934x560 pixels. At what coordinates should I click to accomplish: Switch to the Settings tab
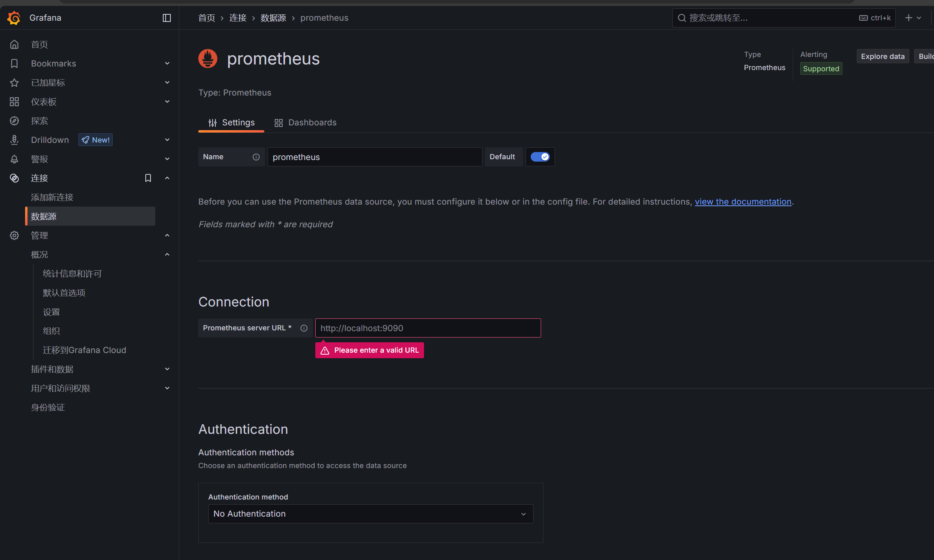click(231, 123)
